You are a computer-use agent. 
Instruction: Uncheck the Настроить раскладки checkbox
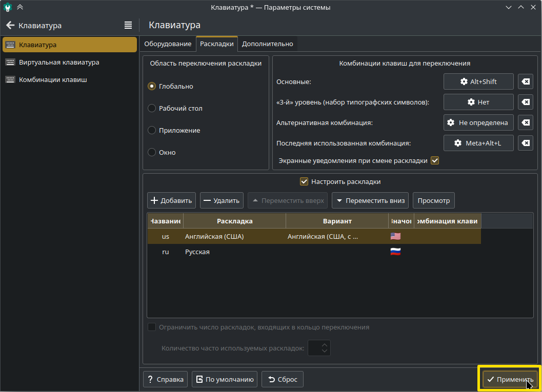pyautogui.click(x=304, y=181)
